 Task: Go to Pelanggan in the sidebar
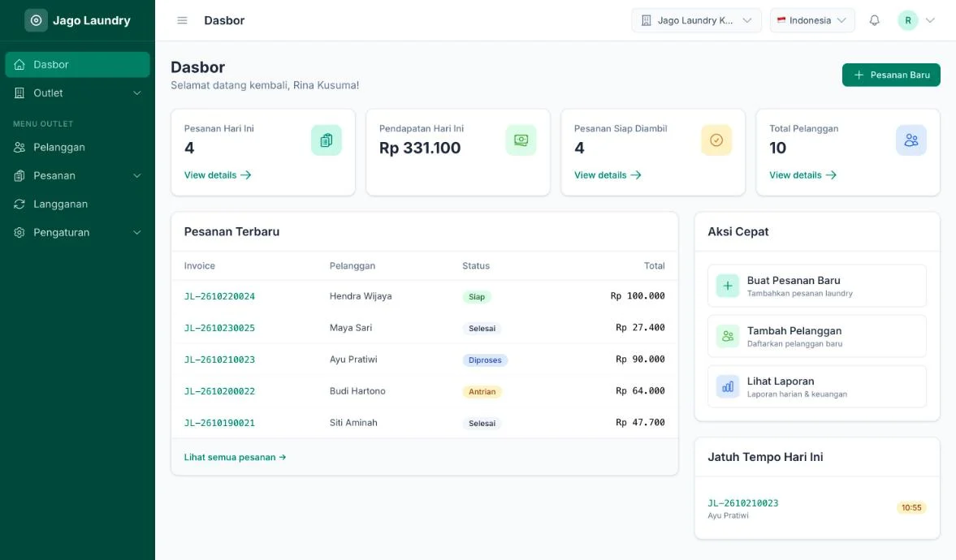point(77,148)
